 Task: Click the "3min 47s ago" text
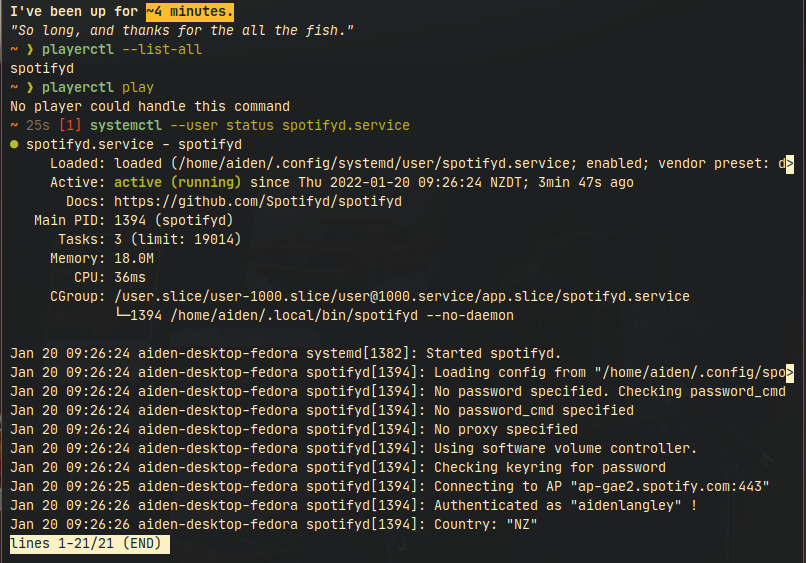point(586,183)
